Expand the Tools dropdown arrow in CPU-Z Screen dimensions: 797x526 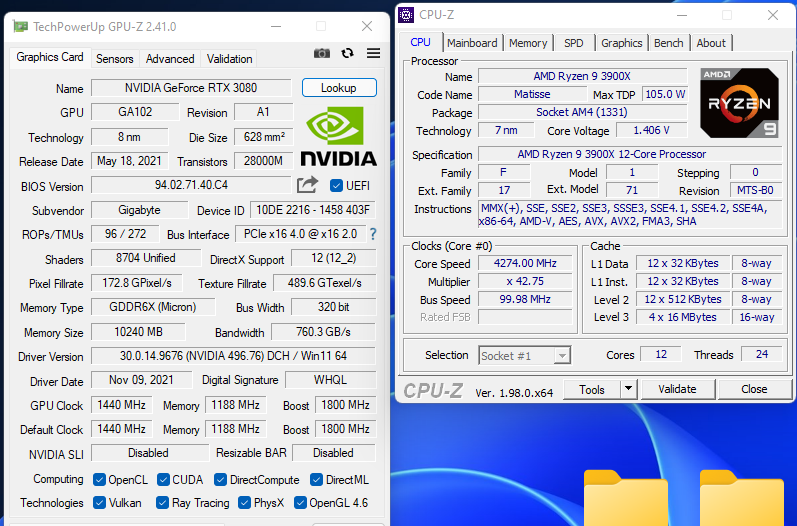pos(629,389)
